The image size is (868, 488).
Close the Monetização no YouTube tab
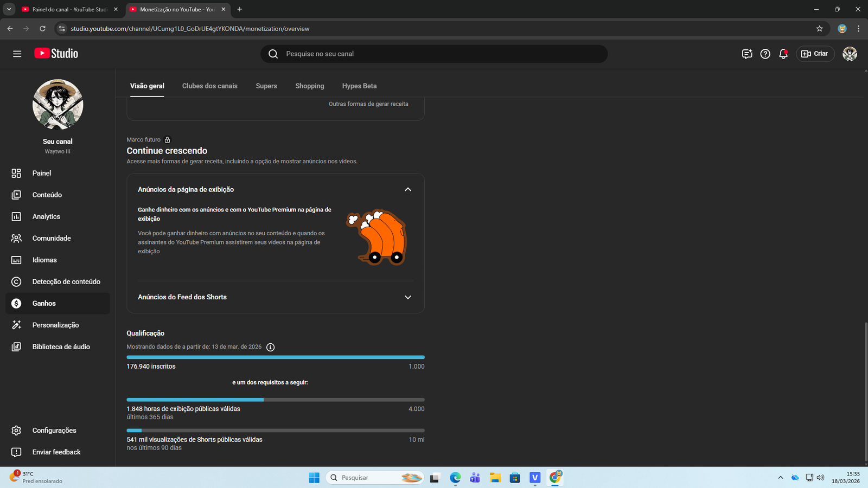pyautogui.click(x=223, y=9)
